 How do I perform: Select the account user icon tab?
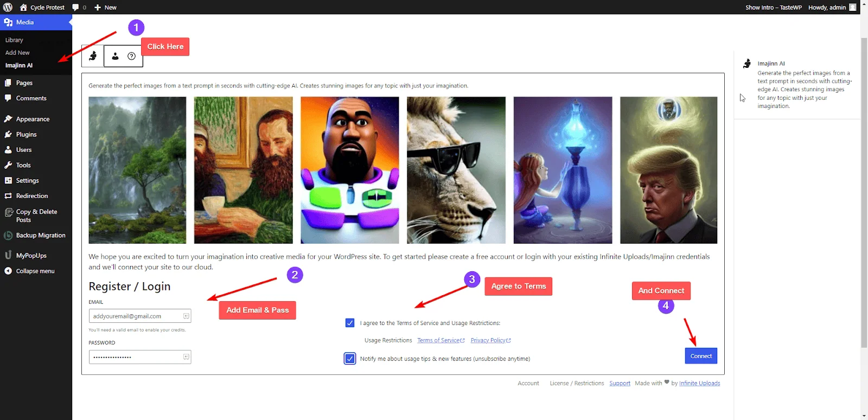pos(115,56)
